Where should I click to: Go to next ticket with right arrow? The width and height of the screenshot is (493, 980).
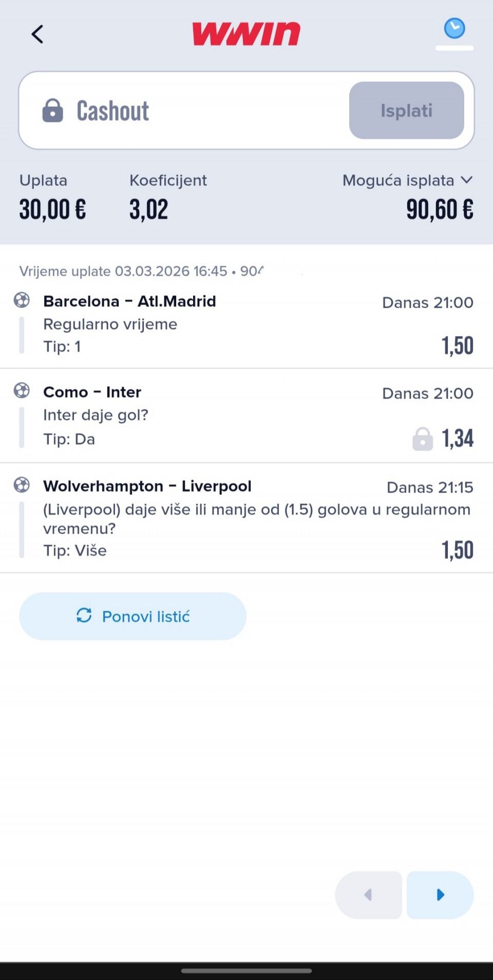440,895
